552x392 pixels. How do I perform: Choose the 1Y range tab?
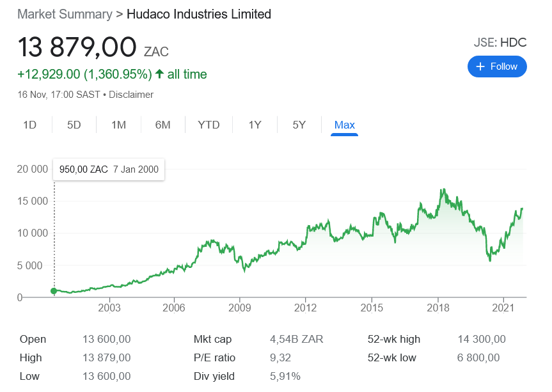coord(255,125)
